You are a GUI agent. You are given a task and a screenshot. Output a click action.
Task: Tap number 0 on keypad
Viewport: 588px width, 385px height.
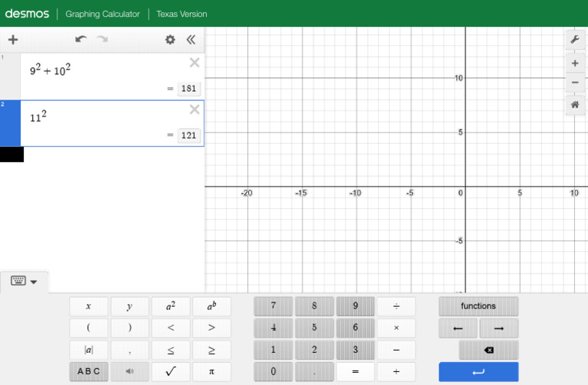(273, 371)
